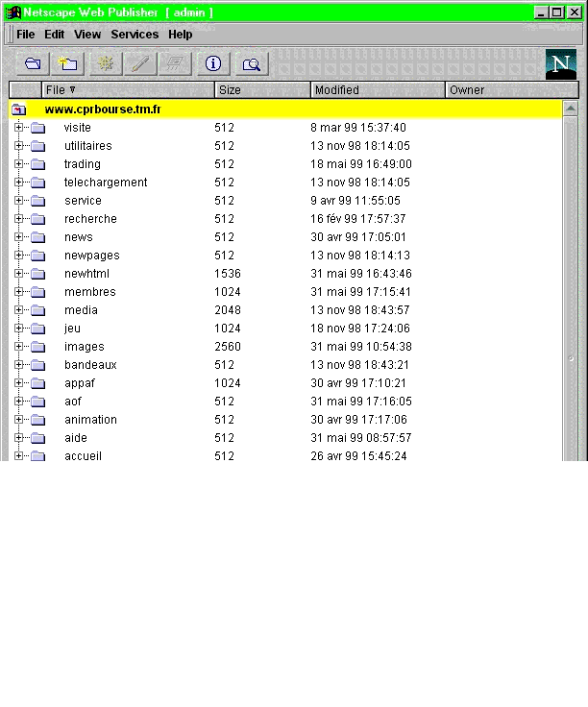
Task: Click the folder icon for newhtml
Action: click(37, 274)
